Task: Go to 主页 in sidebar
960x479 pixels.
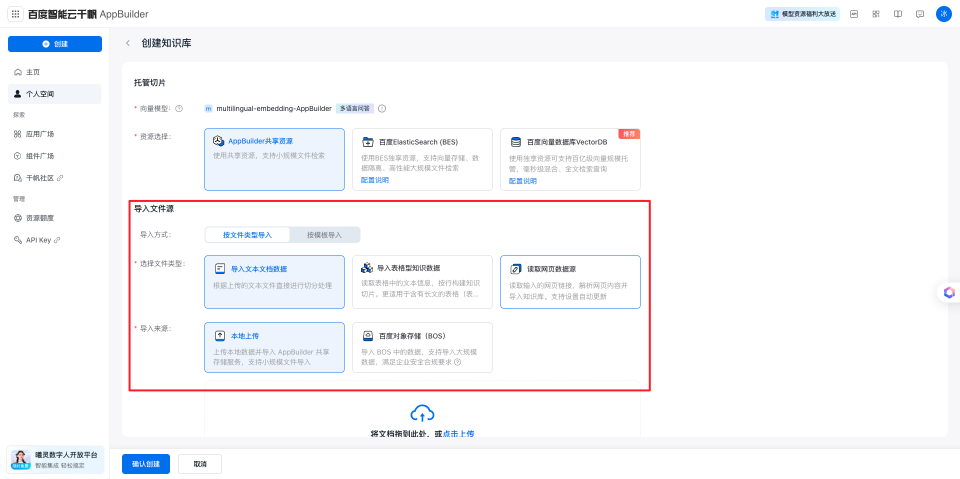Action: tap(54, 72)
